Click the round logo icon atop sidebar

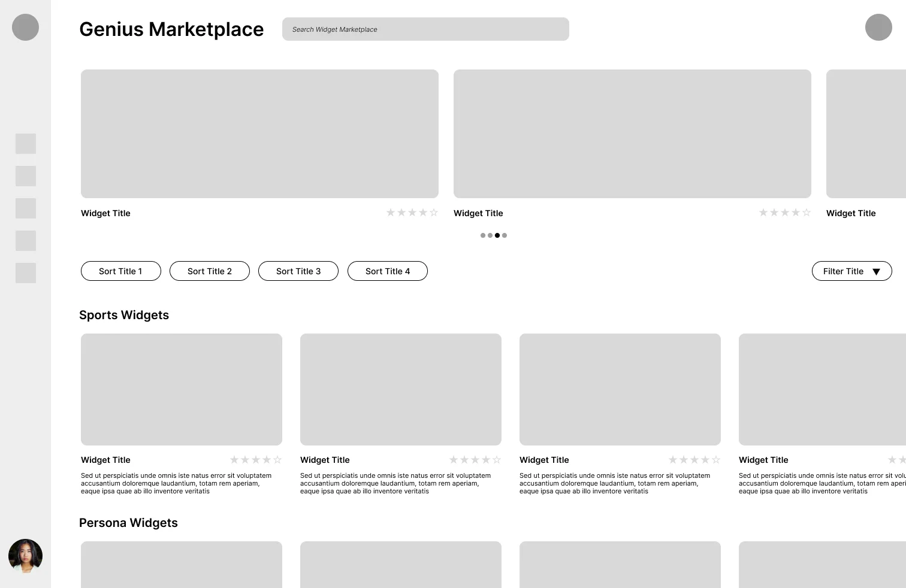[25, 28]
